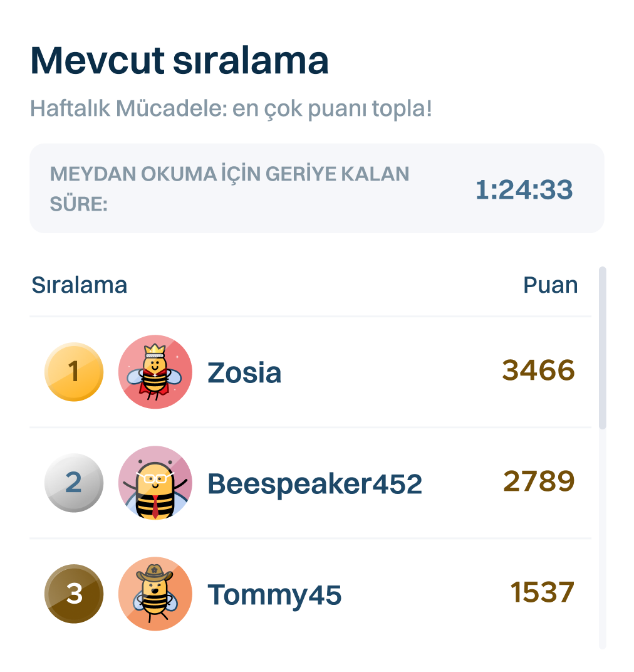Click the silver rank 2 medal
634x672 pixels.
point(74,483)
